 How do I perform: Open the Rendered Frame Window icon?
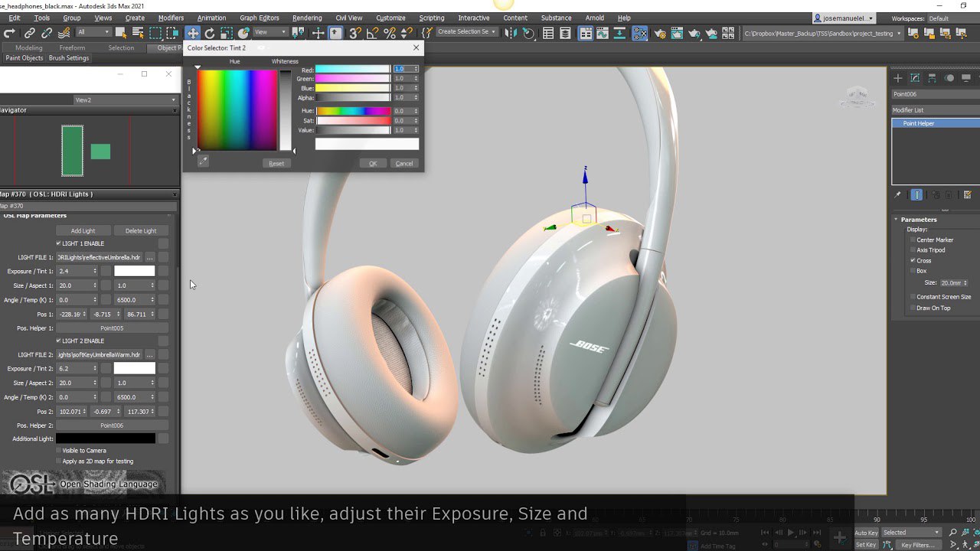(678, 33)
